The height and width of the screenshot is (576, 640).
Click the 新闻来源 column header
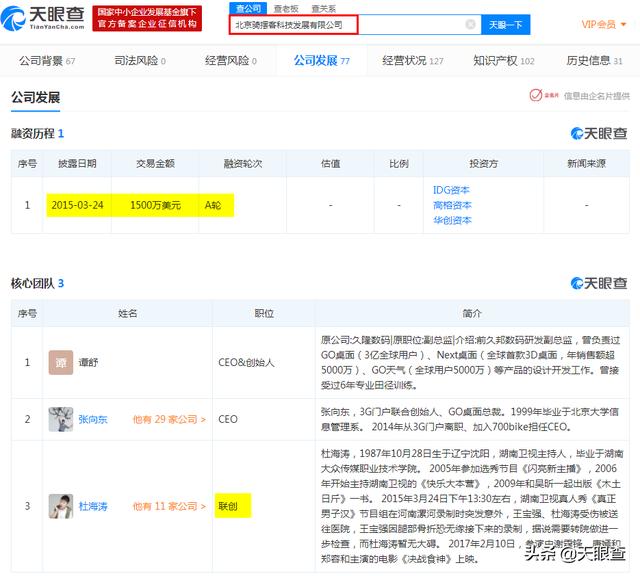(x=586, y=164)
